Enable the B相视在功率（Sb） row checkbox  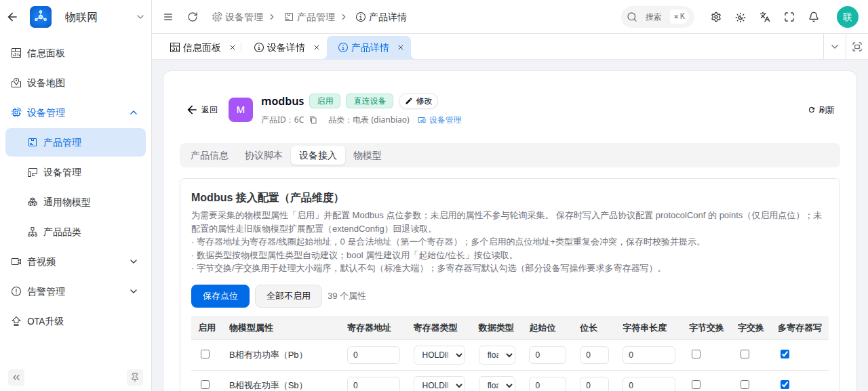[x=205, y=384]
